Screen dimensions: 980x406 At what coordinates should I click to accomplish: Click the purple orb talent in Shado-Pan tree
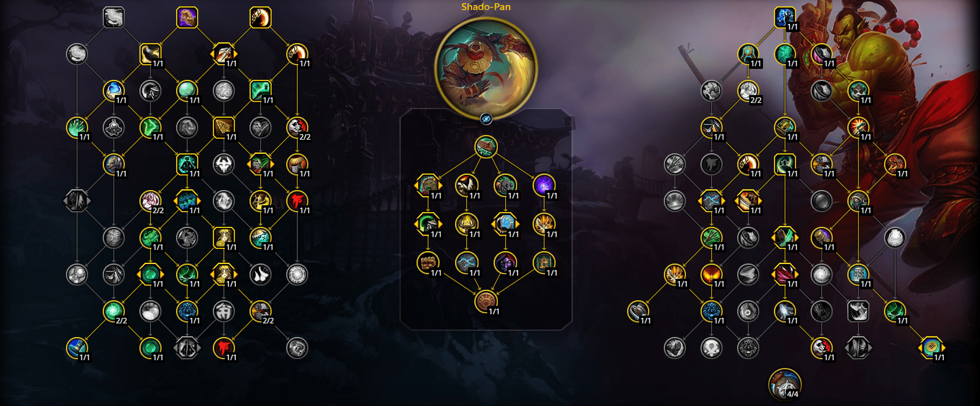[x=544, y=185]
